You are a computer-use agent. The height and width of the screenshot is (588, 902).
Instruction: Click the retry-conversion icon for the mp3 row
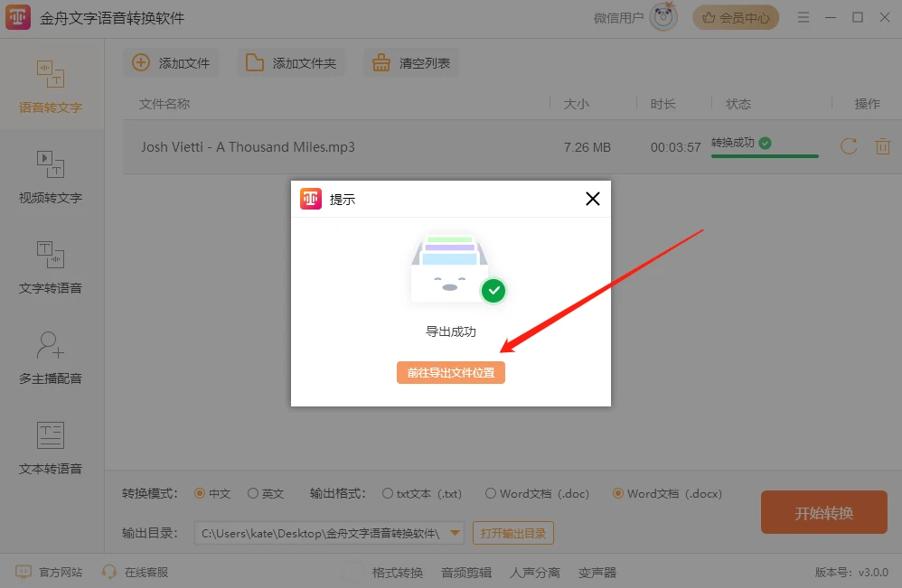tap(849, 146)
